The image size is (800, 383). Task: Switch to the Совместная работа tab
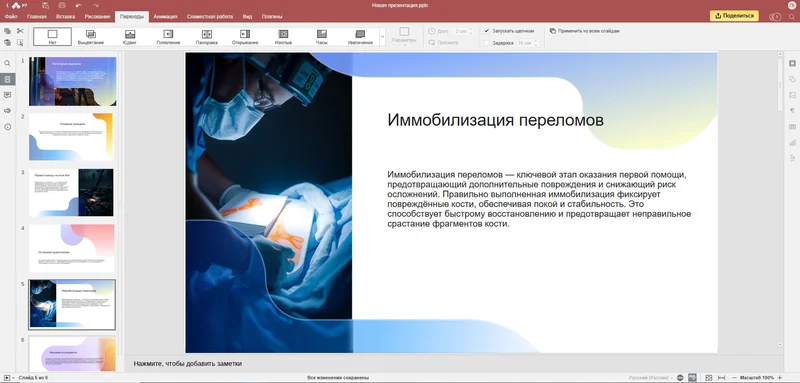click(210, 16)
